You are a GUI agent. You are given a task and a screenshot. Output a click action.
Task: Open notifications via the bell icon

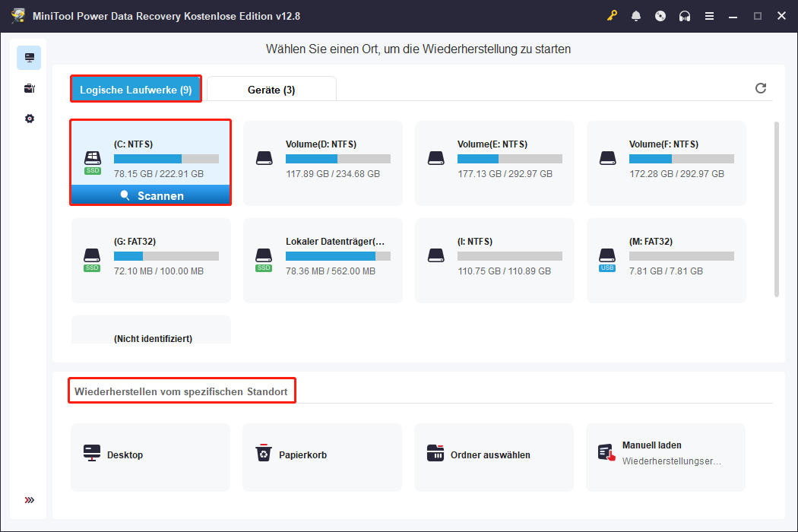636,15
